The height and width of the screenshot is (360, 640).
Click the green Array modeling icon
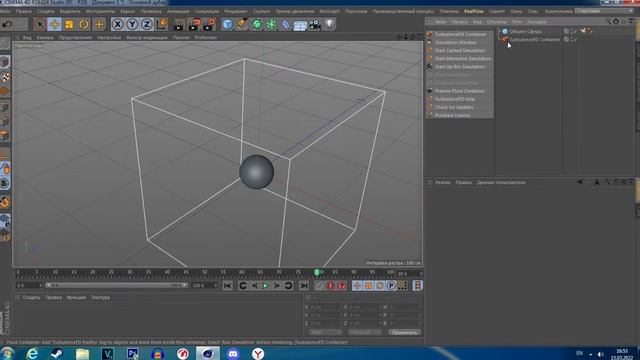[271, 24]
